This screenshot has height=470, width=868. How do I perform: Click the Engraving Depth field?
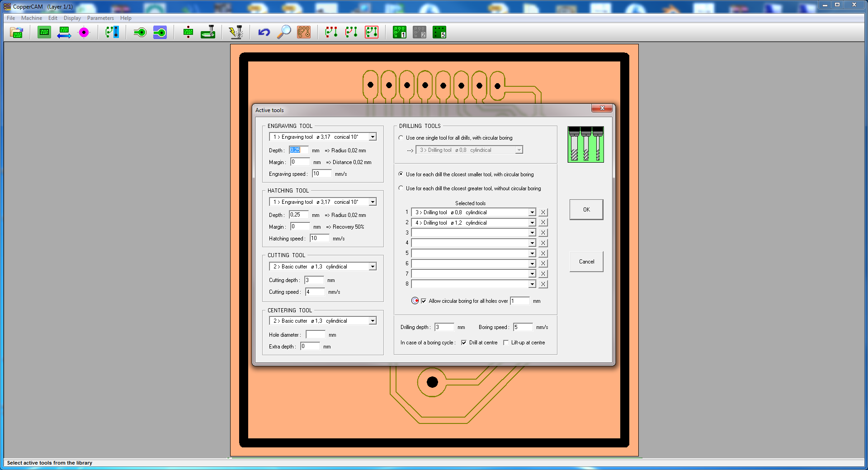pos(299,150)
